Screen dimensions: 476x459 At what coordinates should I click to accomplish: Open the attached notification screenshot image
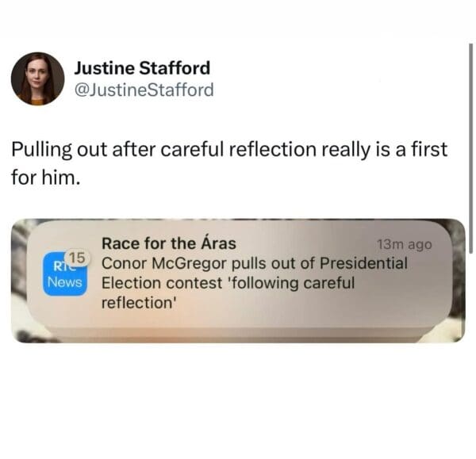(x=238, y=281)
